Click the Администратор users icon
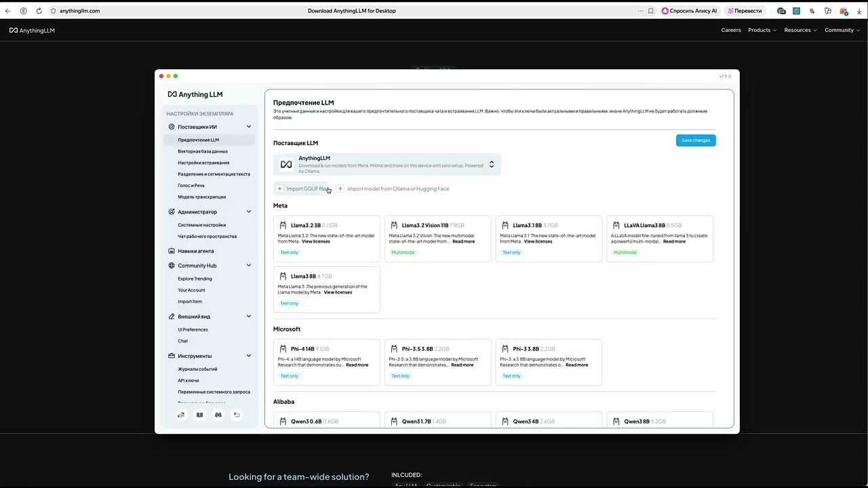This screenshot has width=868, height=488. [x=172, y=211]
